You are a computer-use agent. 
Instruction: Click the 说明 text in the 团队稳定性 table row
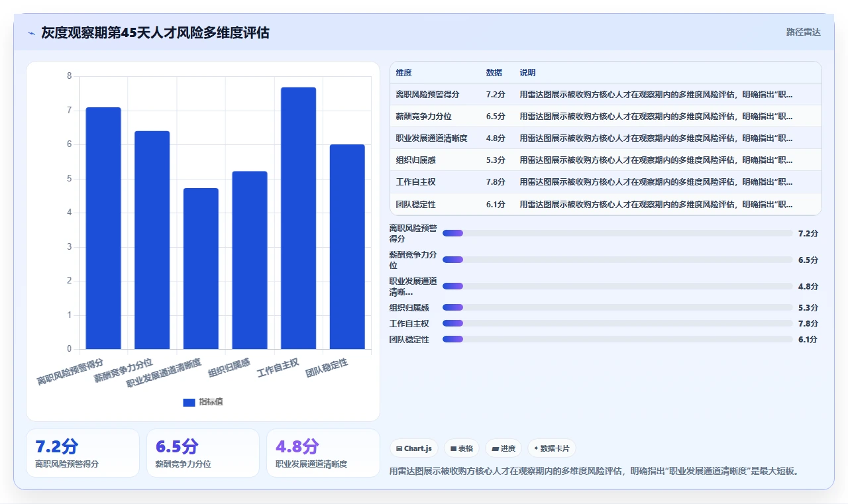[656, 204]
